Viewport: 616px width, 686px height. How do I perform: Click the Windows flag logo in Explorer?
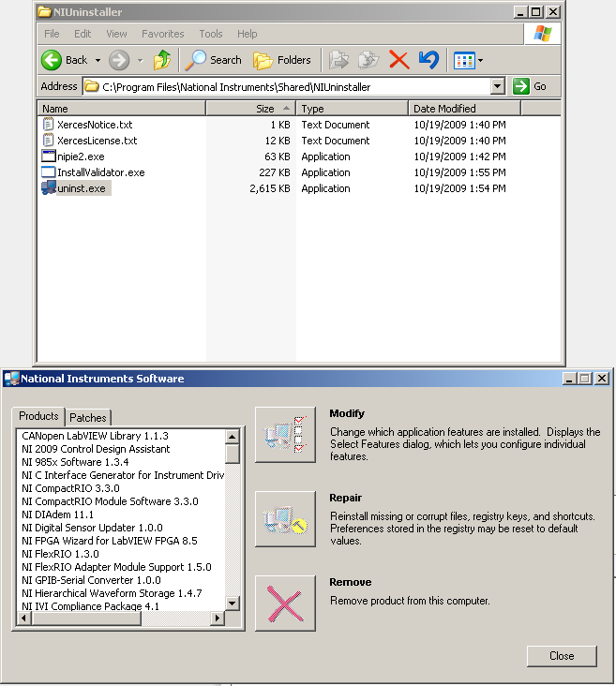pos(543,34)
